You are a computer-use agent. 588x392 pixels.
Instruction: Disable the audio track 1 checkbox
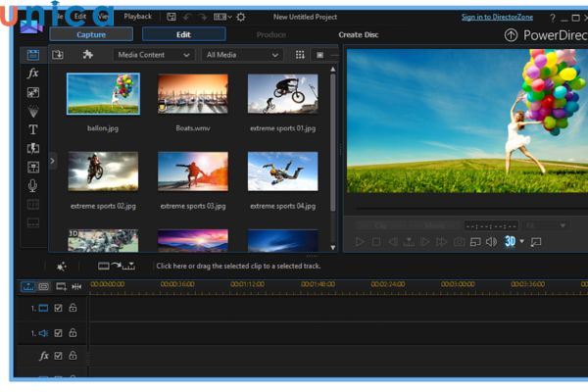pos(58,333)
